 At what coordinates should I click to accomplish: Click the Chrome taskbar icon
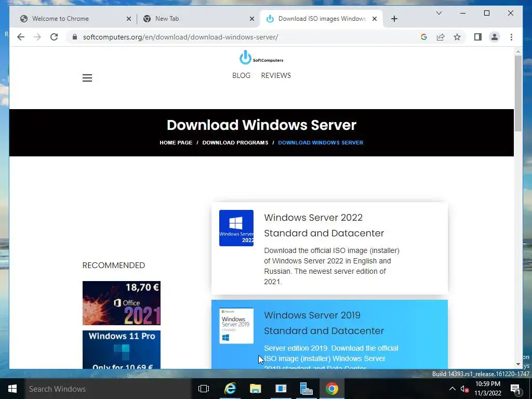(x=332, y=389)
